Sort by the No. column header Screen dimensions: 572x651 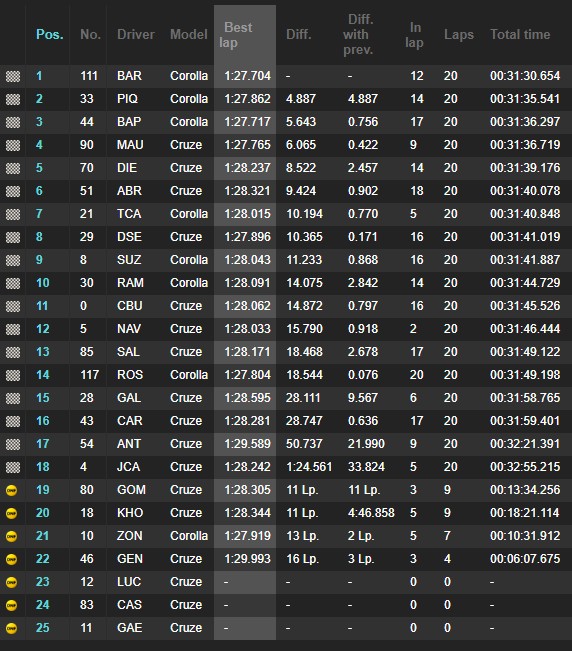coord(90,34)
